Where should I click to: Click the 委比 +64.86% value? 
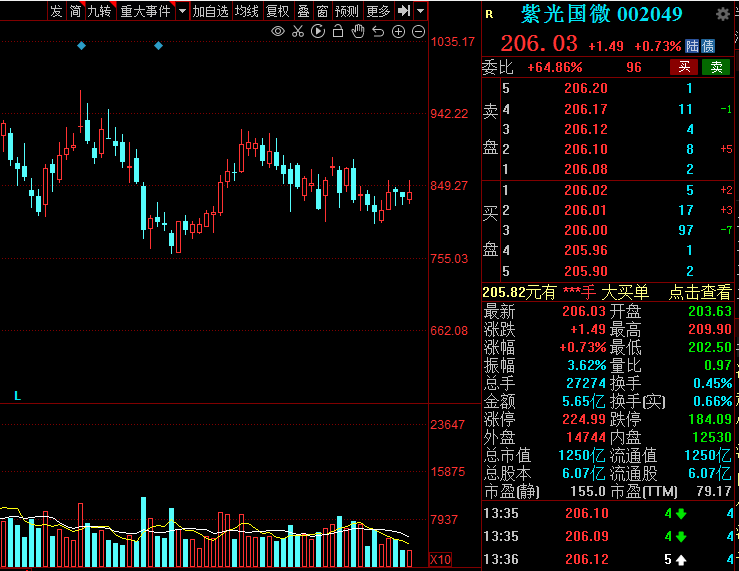pyautogui.click(x=555, y=67)
